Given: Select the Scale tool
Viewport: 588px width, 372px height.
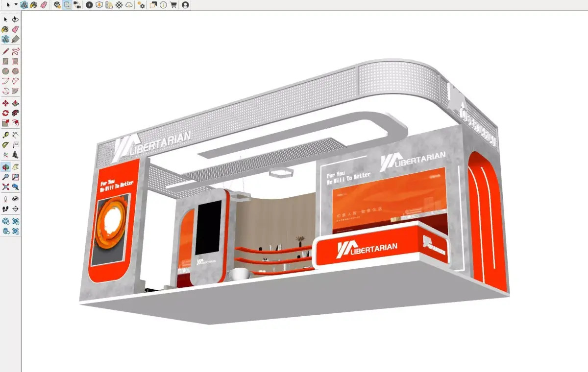Looking at the screenshot, I should tap(5, 123).
